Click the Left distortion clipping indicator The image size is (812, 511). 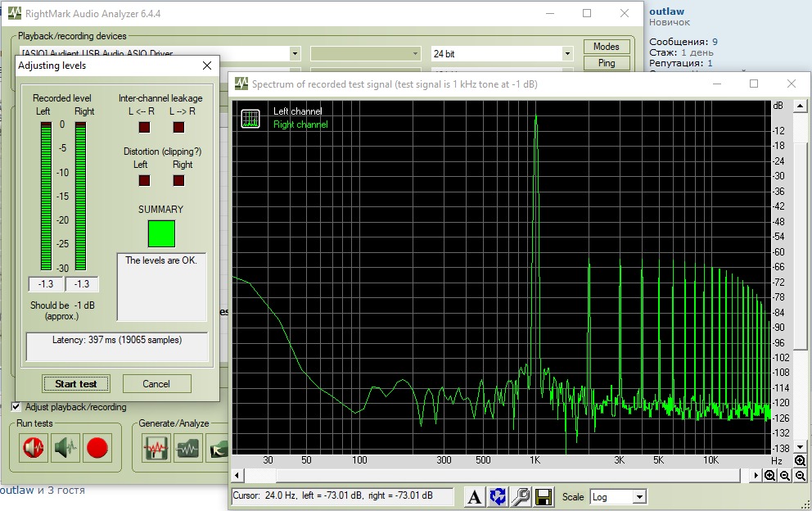point(145,180)
